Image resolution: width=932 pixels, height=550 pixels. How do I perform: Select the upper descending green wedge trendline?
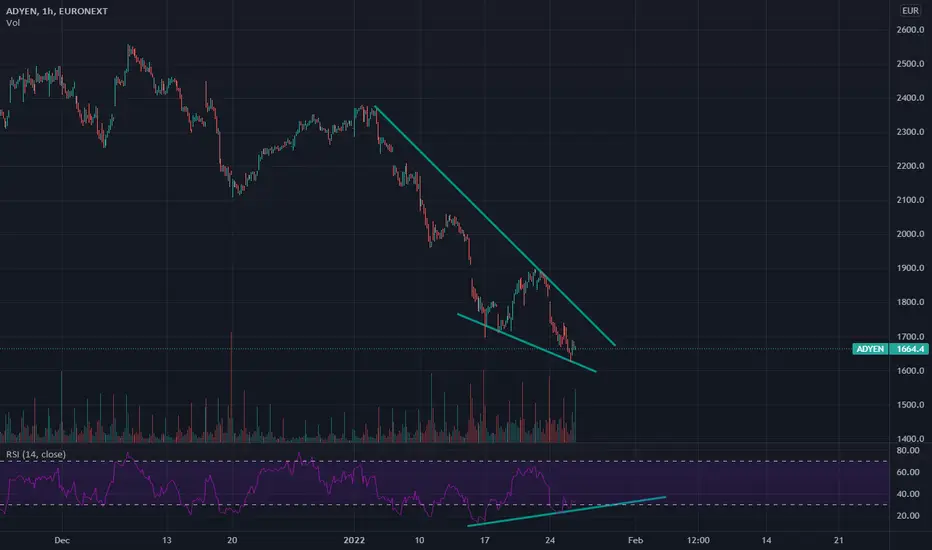pyautogui.click(x=495, y=226)
